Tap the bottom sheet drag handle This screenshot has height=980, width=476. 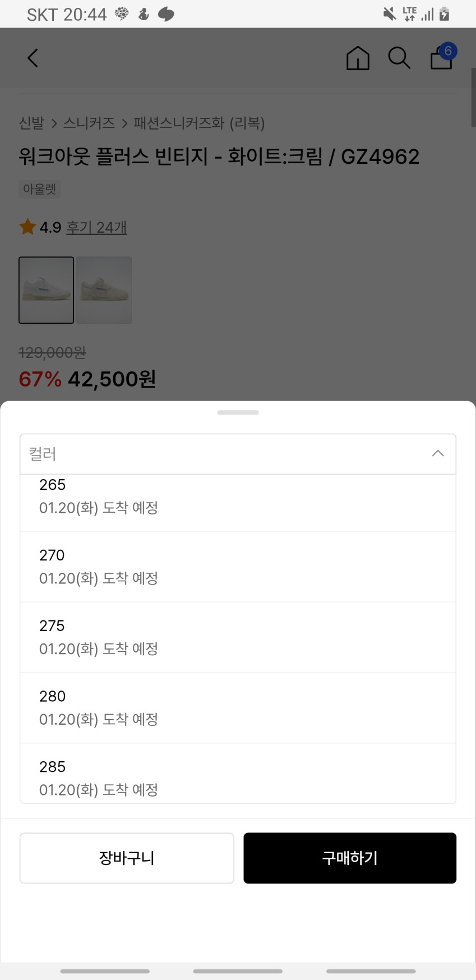pos(238,412)
